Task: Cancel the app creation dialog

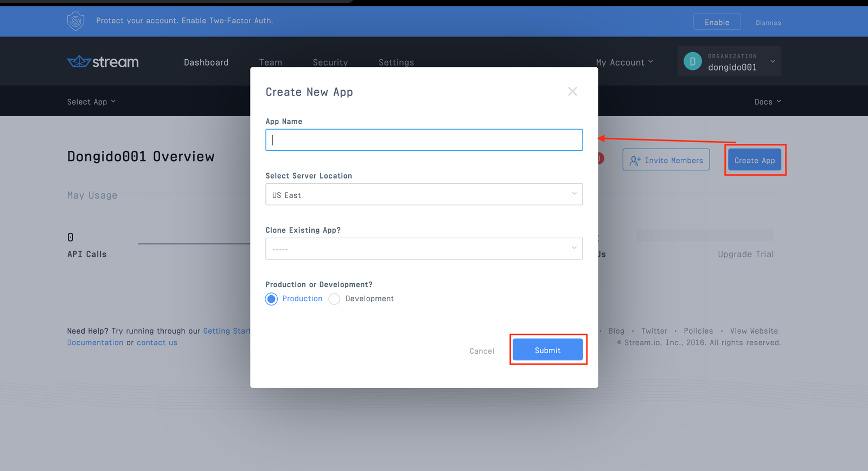Action: pos(482,351)
